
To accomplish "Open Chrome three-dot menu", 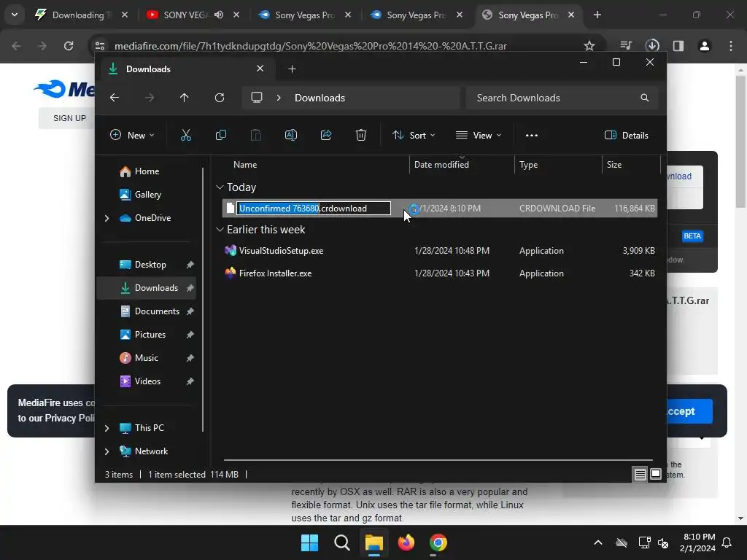I will pyautogui.click(x=731, y=46).
